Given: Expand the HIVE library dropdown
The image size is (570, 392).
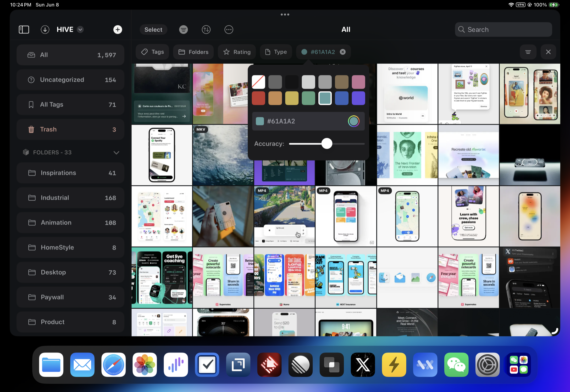Looking at the screenshot, I should [x=80, y=30].
